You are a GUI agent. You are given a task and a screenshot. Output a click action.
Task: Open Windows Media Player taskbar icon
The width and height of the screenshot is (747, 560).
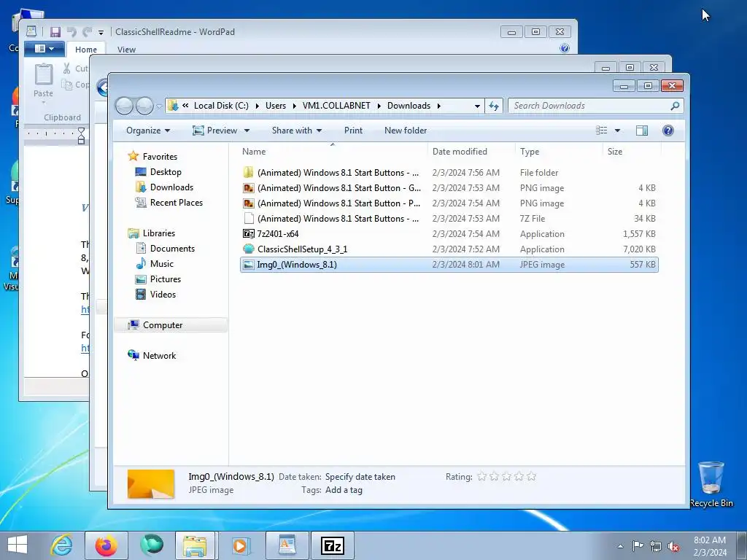pos(241,545)
